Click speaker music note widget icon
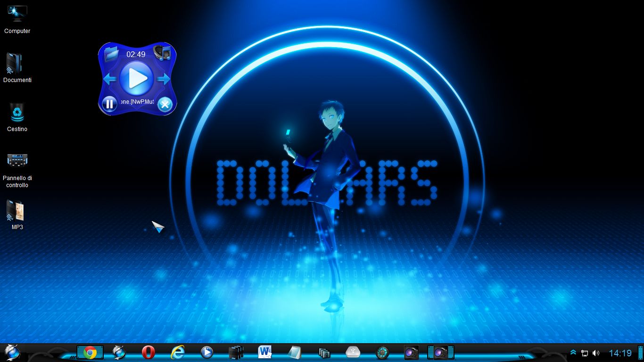 [163, 52]
